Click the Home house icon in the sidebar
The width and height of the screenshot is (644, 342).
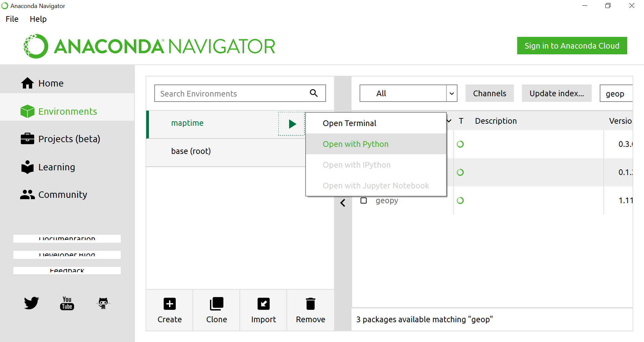tap(28, 83)
